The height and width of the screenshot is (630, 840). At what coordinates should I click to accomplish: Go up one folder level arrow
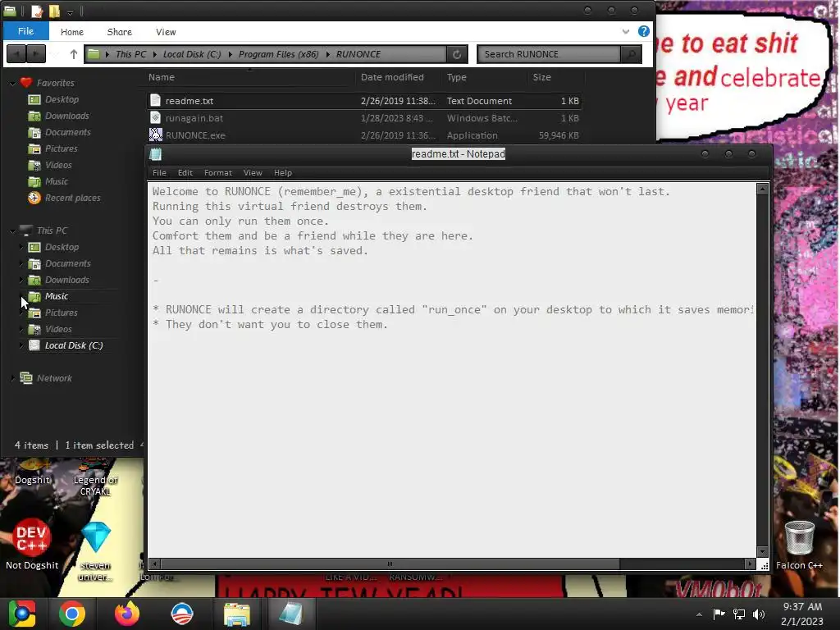tap(73, 54)
